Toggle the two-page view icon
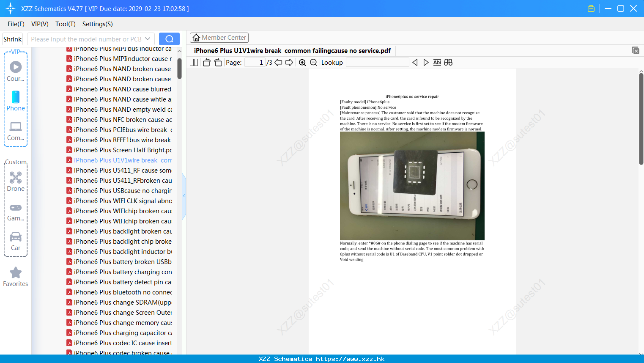644x363 pixels. click(x=194, y=63)
